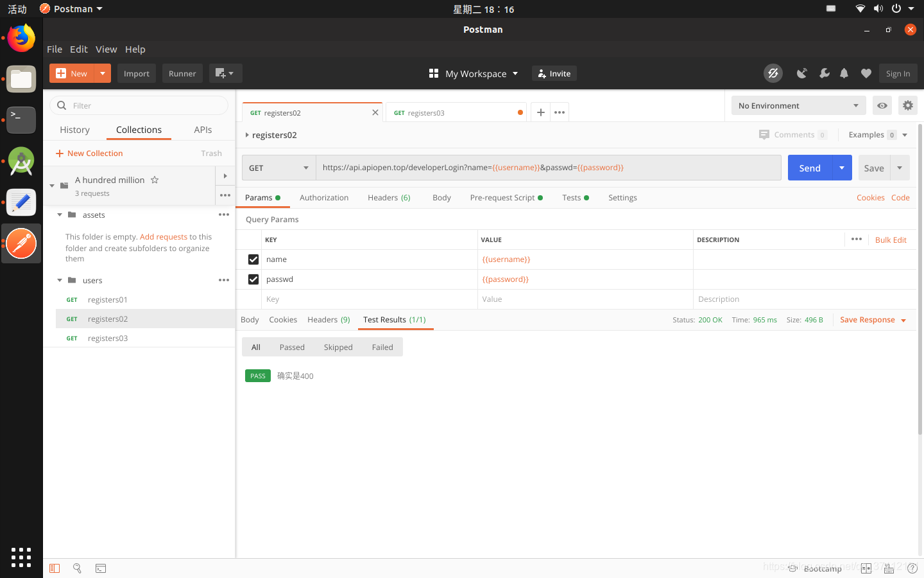This screenshot has width=924, height=578.
Task: Open the Files app in the dock
Action: click(21, 80)
